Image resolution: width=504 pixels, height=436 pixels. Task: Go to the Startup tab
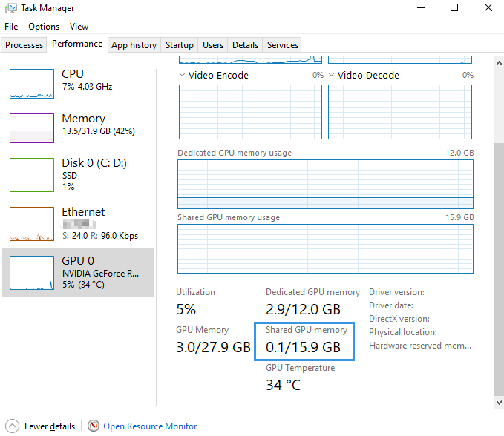tap(180, 45)
